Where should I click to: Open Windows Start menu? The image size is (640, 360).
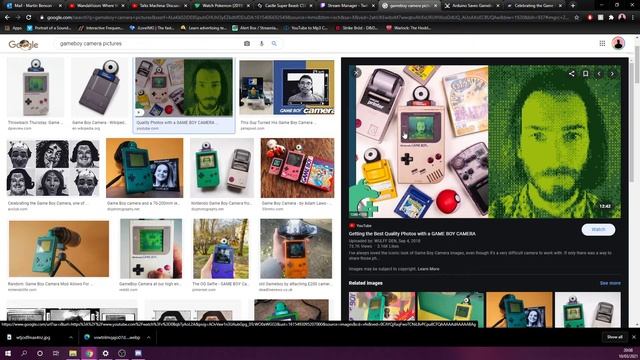(x=8, y=353)
